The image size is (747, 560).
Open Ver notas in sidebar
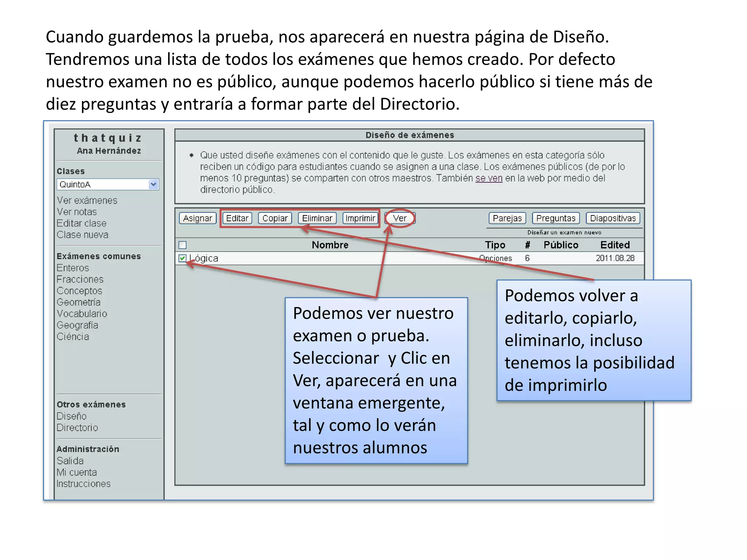[77, 212]
